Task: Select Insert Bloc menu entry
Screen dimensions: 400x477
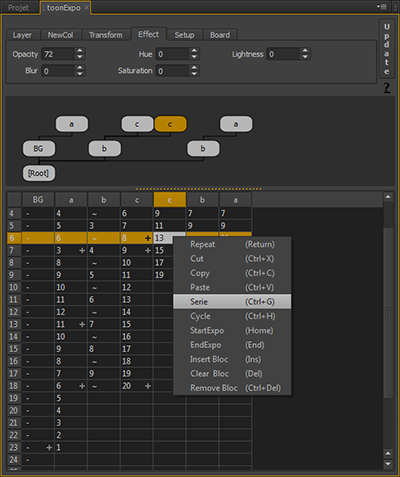Action: pyautogui.click(x=232, y=359)
